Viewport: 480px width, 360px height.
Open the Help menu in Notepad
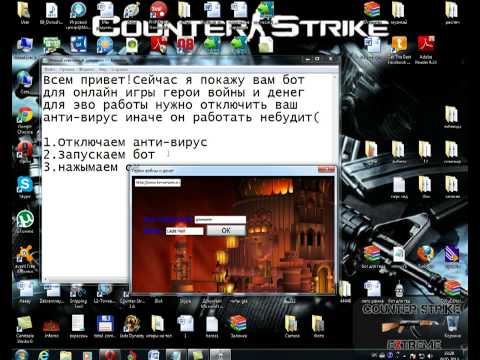pos(121,69)
